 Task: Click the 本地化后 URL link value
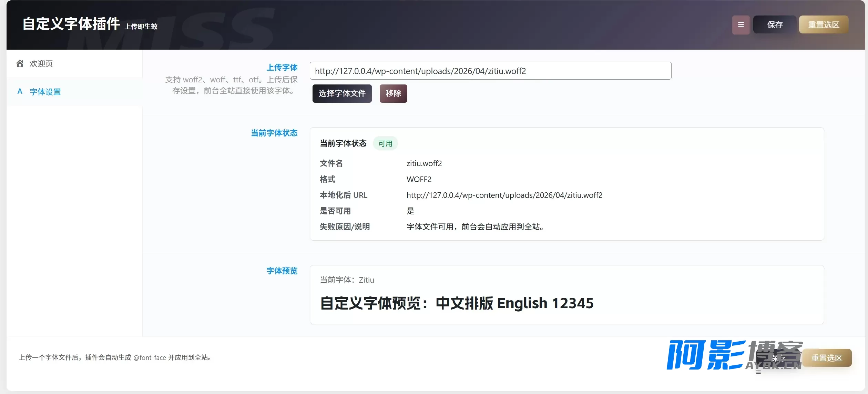(504, 195)
